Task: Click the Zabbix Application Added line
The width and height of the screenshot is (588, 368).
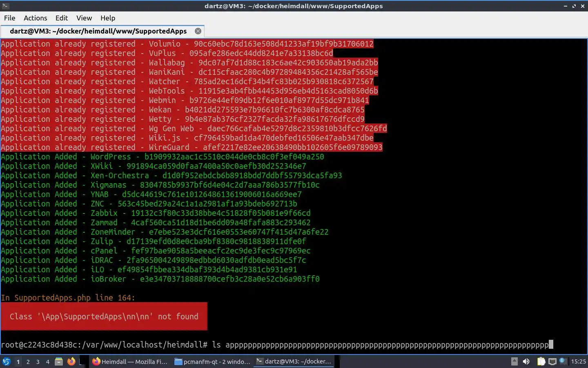Action: [x=156, y=213]
